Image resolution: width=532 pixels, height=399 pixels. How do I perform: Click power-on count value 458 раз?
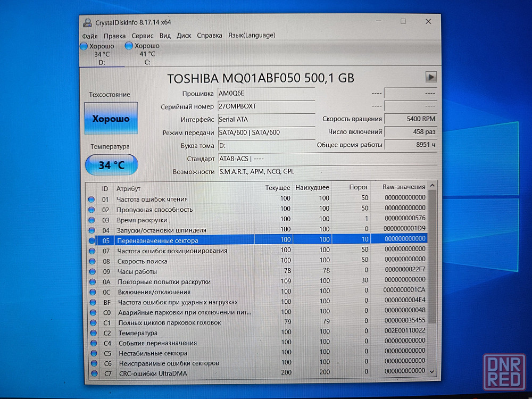click(411, 131)
